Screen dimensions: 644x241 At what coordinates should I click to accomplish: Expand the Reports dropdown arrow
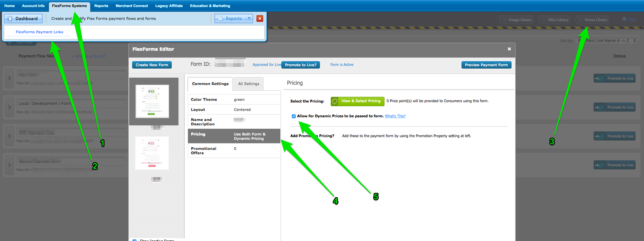(x=249, y=18)
